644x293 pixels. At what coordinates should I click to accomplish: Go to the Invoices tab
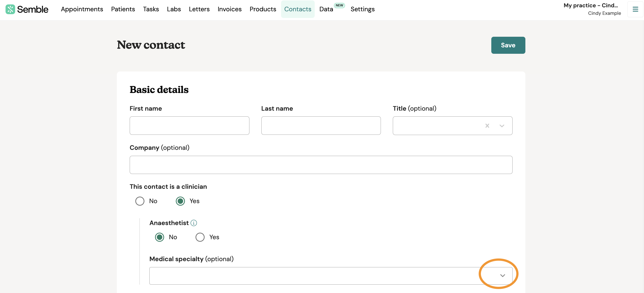[229, 9]
